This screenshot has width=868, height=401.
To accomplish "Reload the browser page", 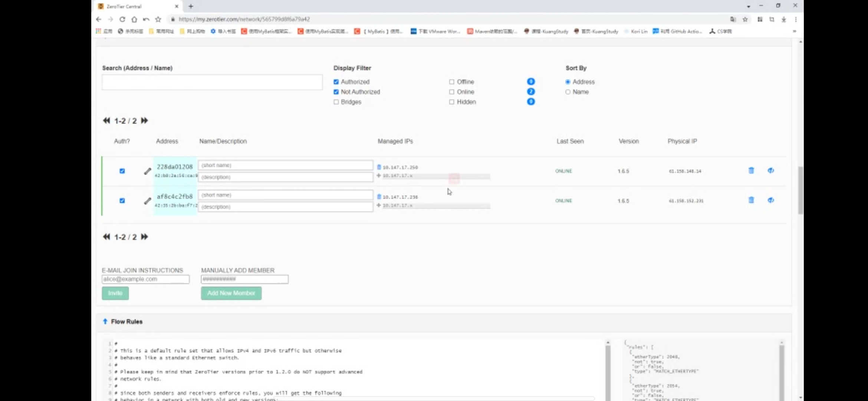I will [122, 19].
